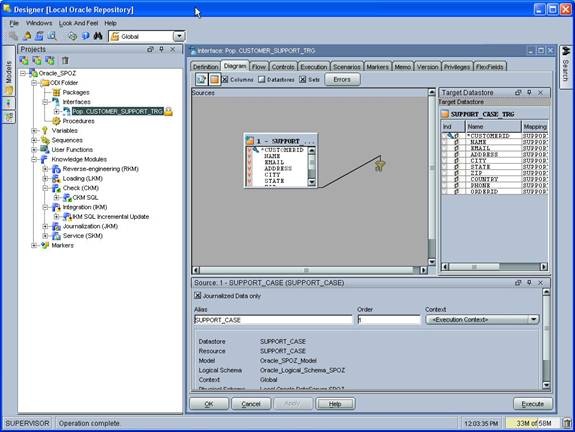Screen dimensions: 575x432
Task: Click the Alias input field
Action: coord(273,320)
